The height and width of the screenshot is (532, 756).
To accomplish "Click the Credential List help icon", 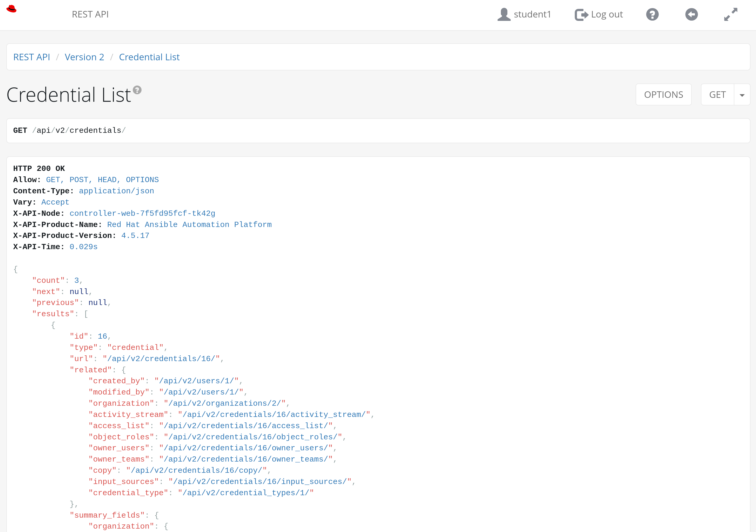I will 137,90.
